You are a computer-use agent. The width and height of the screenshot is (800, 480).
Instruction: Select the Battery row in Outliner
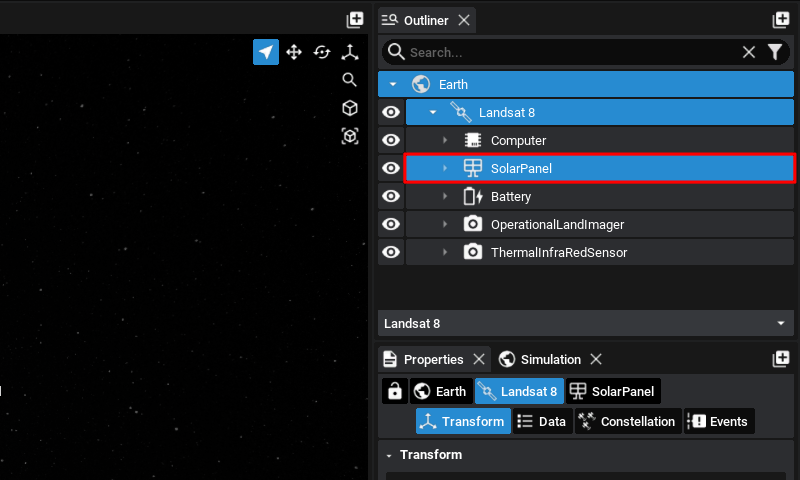click(600, 196)
